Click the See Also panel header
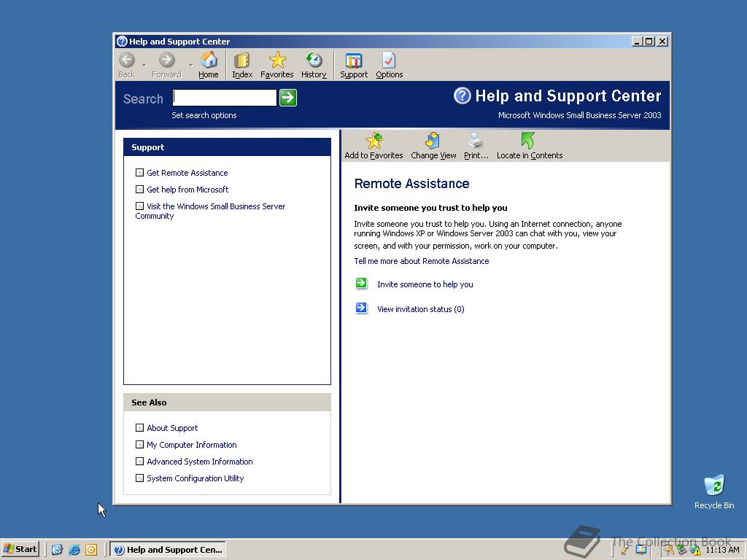The width and height of the screenshot is (747, 560). [x=228, y=402]
